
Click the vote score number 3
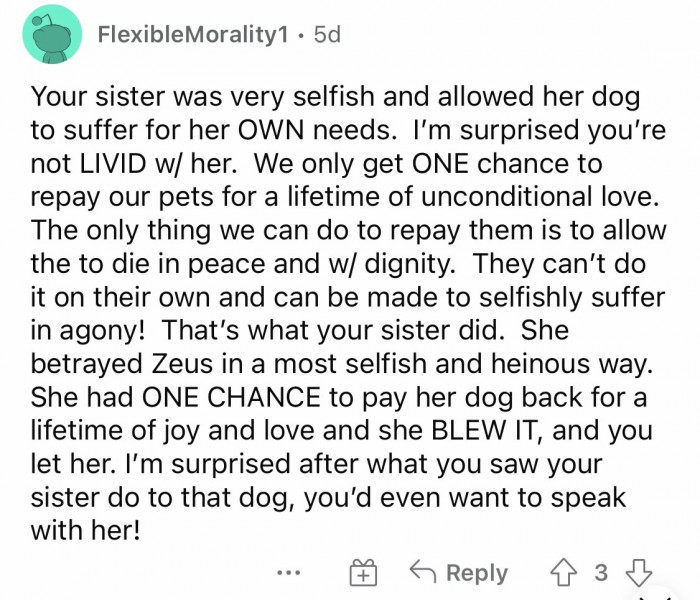[x=600, y=572]
